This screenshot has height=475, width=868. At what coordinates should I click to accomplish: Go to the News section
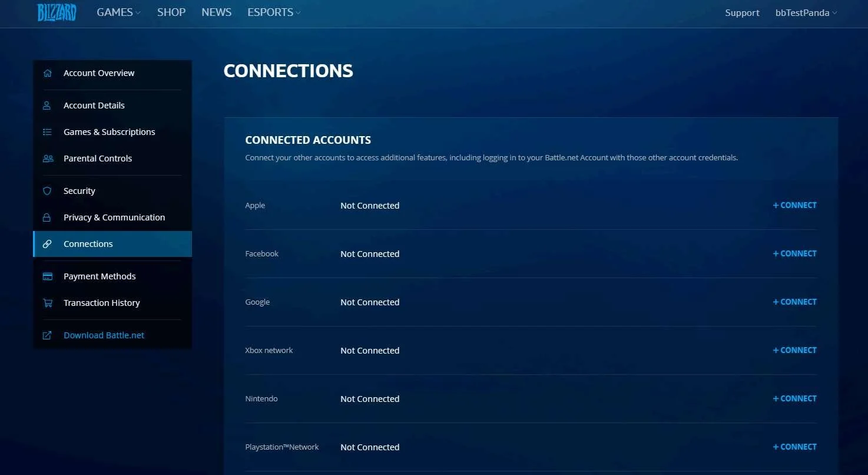coord(217,12)
